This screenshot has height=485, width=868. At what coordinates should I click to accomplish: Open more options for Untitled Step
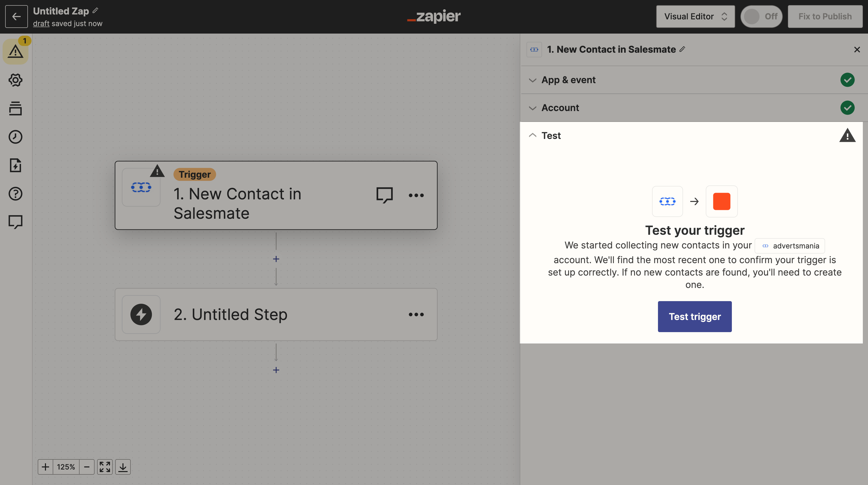pyautogui.click(x=416, y=314)
